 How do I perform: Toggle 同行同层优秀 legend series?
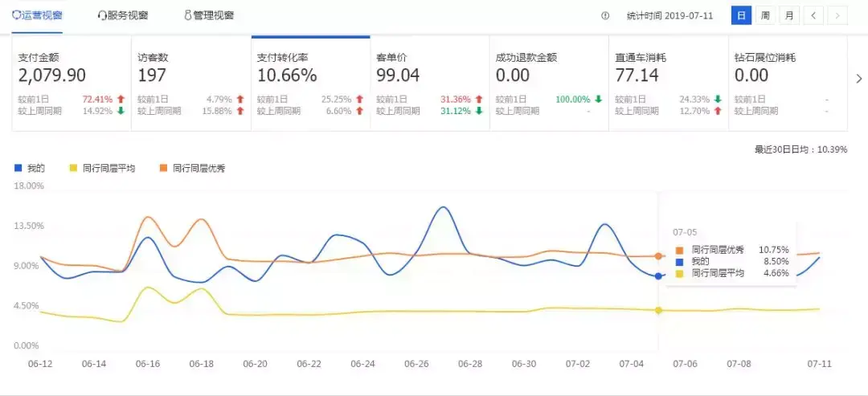click(x=191, y=168)
